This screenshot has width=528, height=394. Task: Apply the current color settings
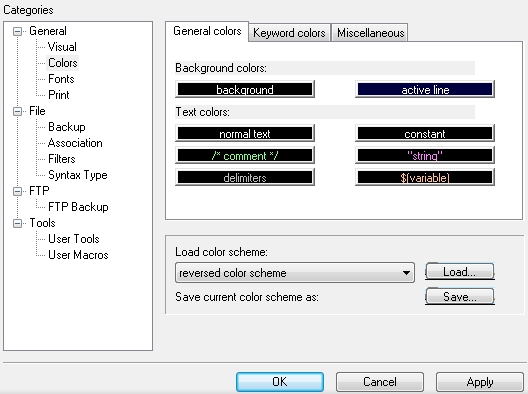pyautogui.click(x=480, y=382)
